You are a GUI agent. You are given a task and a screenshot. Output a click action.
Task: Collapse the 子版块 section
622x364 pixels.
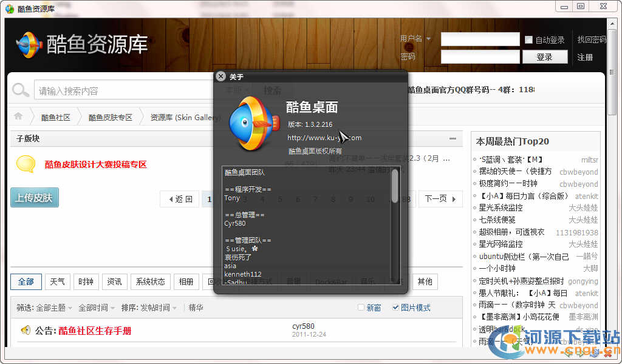point(452,138)
